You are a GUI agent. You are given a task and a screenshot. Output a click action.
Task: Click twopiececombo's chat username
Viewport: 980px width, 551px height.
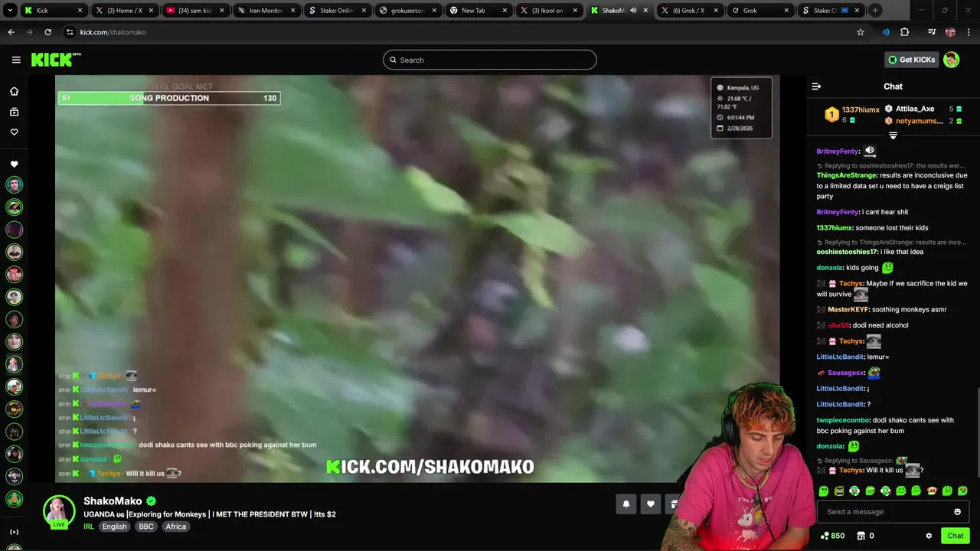point(843,420)
